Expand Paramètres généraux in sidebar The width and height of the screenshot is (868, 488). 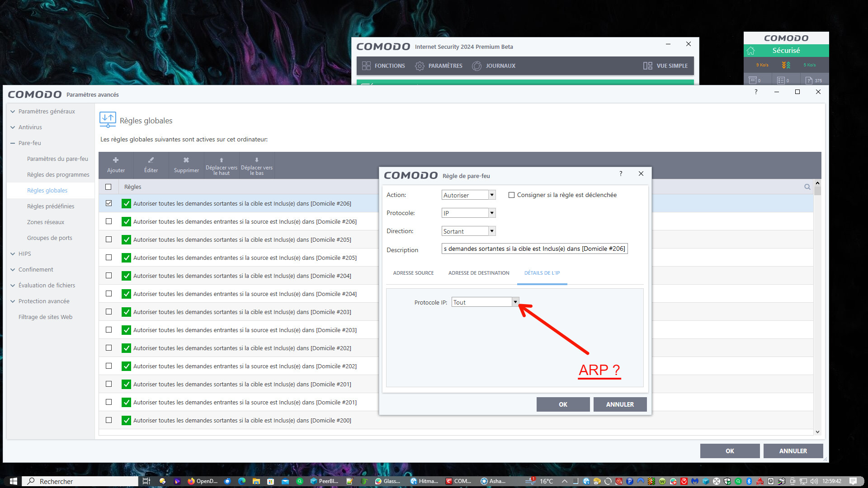(x=13, y=111)
